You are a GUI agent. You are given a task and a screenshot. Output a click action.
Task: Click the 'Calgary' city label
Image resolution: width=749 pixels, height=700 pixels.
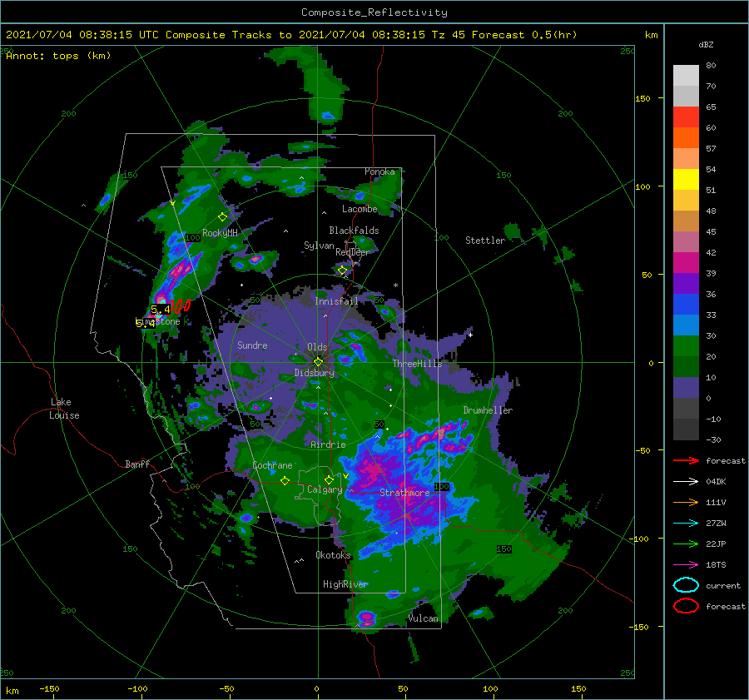click(325, 489)
